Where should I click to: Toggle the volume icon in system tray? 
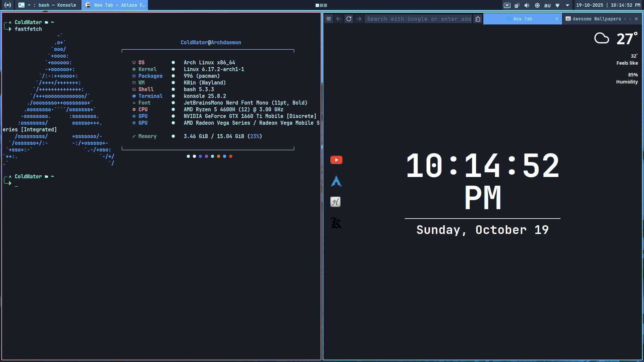point(527,5)
